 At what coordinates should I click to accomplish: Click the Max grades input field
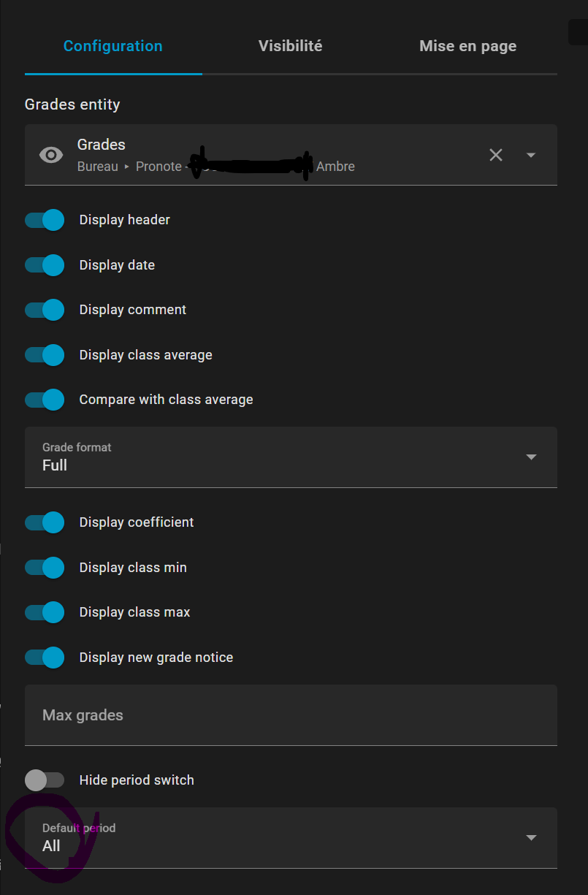point(291,715)
